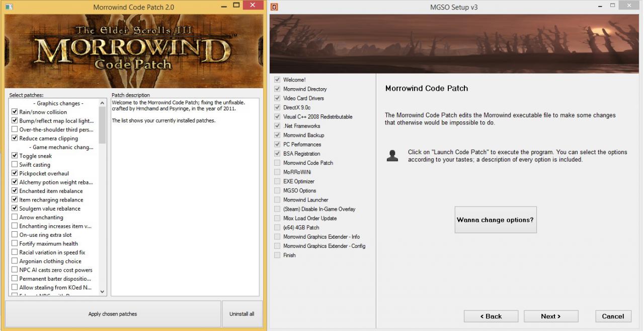Select the DirectX 9.0c step
This screenshot has width=644, height=331.
(292, 107)
